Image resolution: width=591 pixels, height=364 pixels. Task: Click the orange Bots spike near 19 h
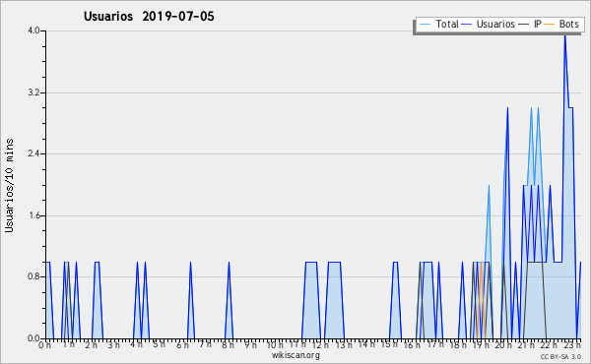[481, 300]
